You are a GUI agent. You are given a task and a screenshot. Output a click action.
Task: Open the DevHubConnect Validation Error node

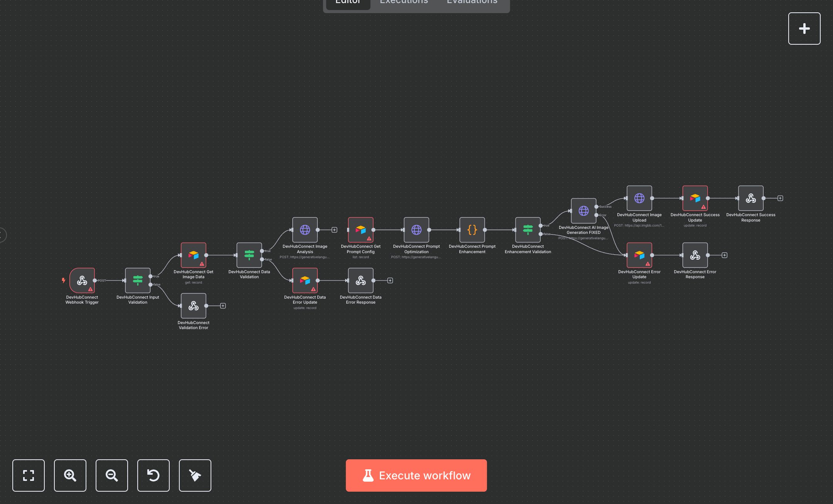(x=194, y=305)
